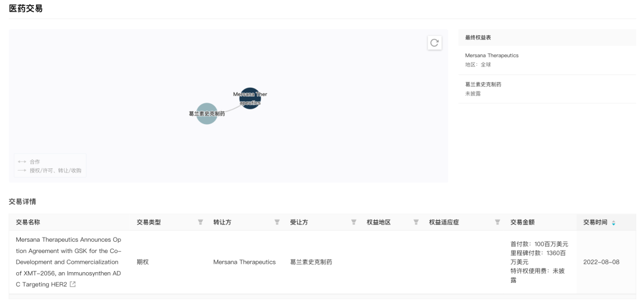Image resolution: width=644 pixels, height=302 pixels.
Task: Open external link icon after HER2
Action: click(x=73, y=284)
